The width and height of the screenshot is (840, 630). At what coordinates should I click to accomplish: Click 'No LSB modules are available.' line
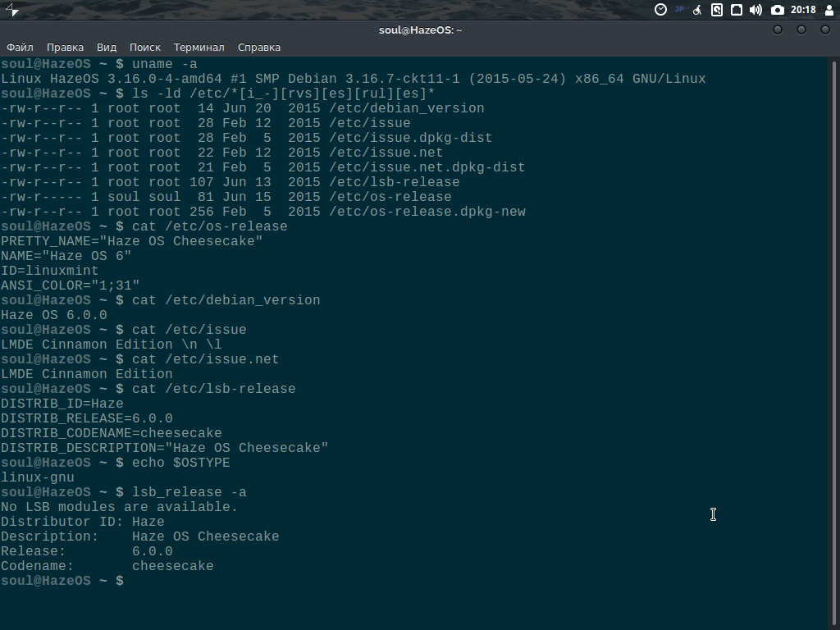pos(119,507)
